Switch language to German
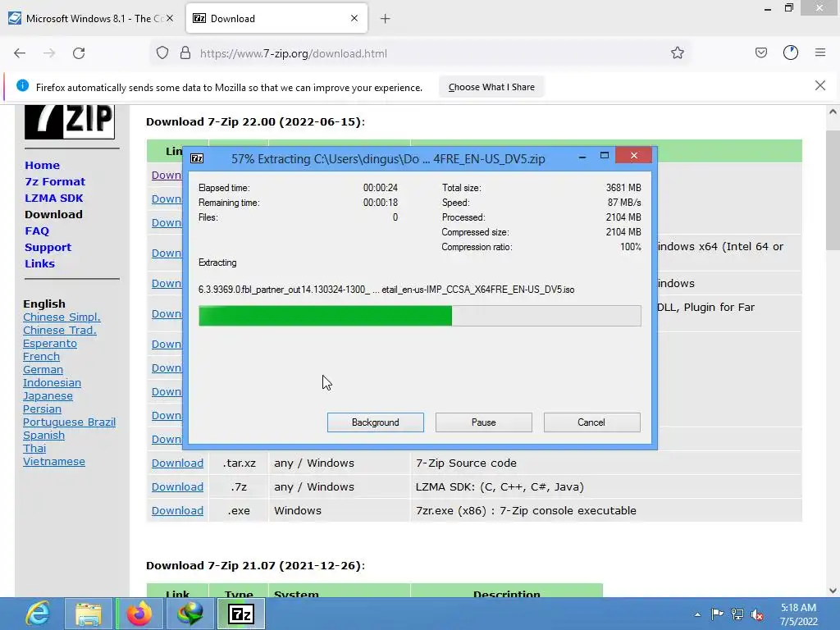840x630 pixels. click(x=43, y=370)
